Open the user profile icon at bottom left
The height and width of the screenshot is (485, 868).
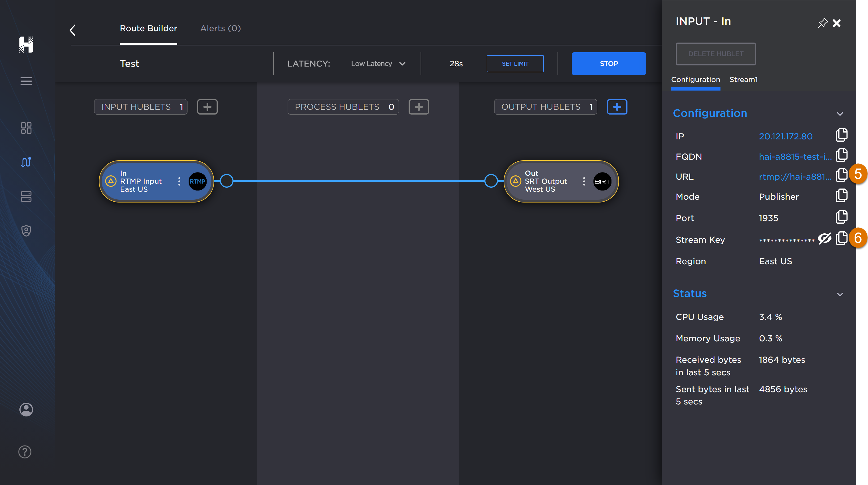pos(26,409)
